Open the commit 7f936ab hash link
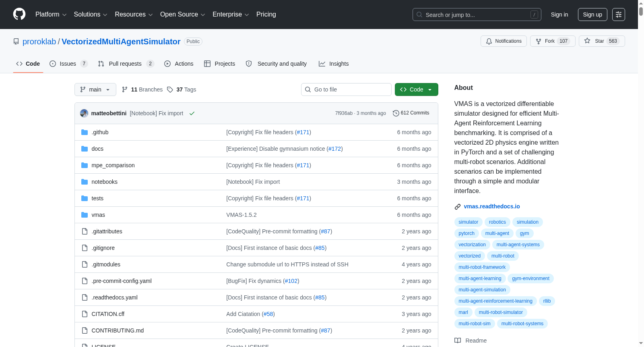 (344, 113)
